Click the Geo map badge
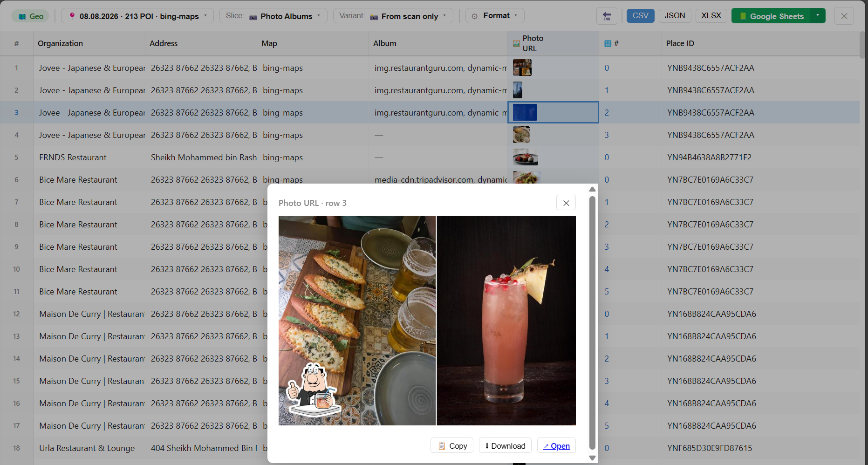This screenshot has height=465, width=868. click(31, 16)
